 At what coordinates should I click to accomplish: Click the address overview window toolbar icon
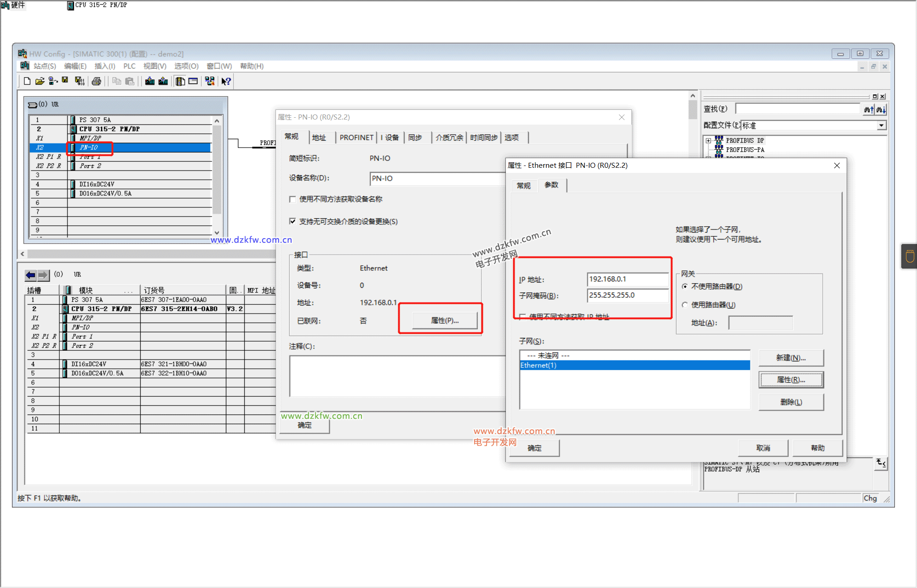point(193,81)
